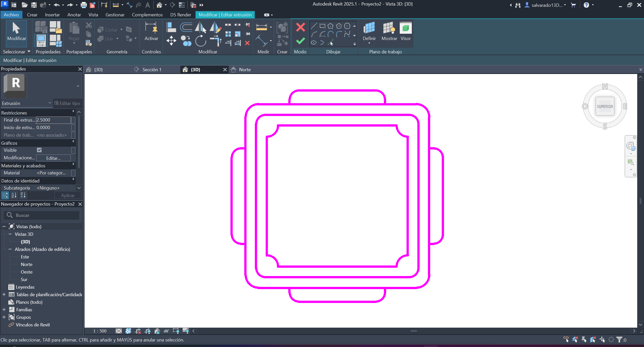Screen dimensions: 644x347
Task: Click the 1:500 scale control
Action: [x=100, y=331]
